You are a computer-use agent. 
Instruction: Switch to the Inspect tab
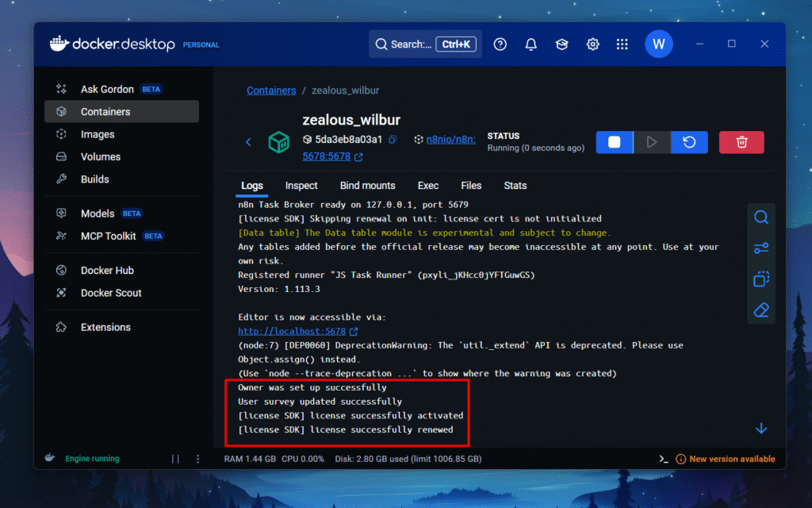[301, 186]
